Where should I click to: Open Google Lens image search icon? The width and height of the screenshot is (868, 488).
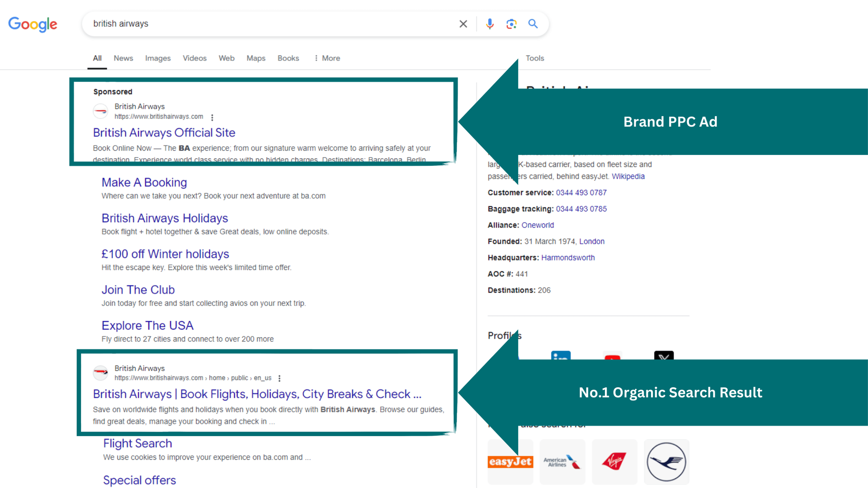point(511,24)
